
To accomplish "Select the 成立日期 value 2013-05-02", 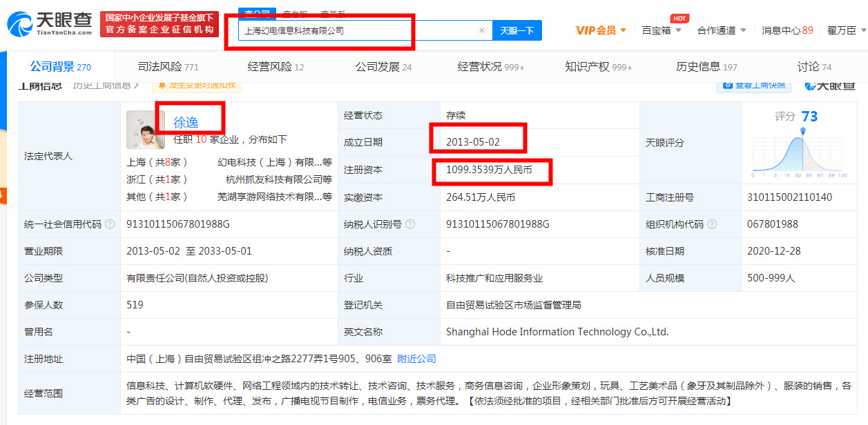I will (472, 142).
